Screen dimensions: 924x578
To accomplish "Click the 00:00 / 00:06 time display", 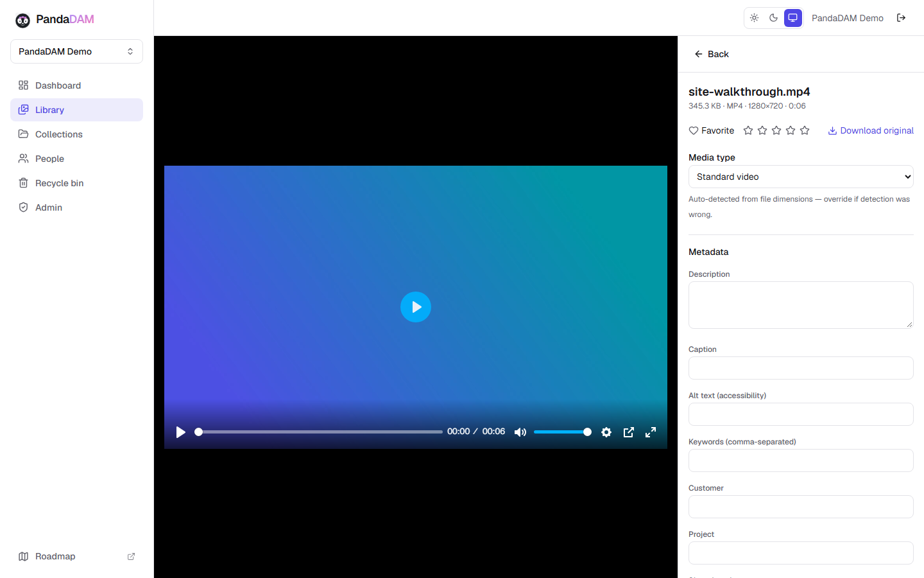I will [x=476, y=432].
